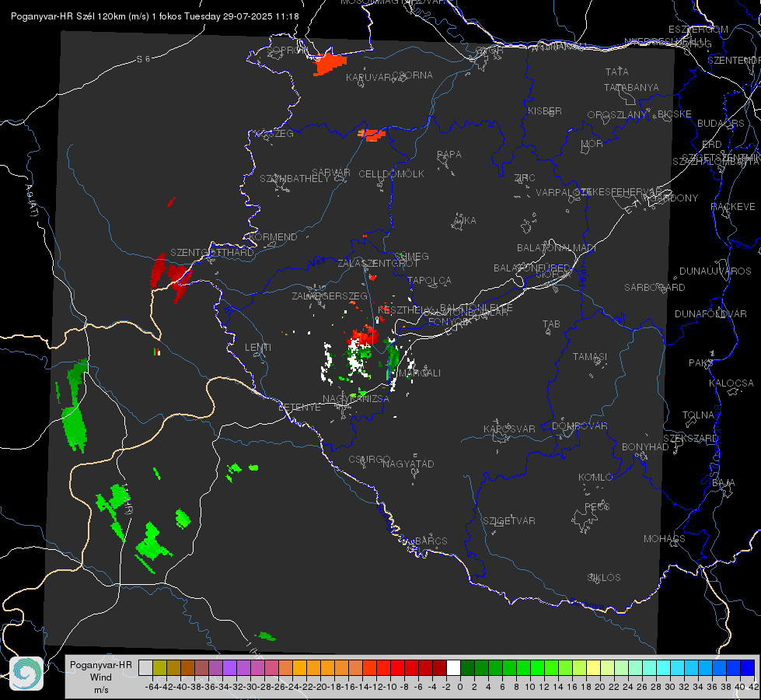
Task: Click the 'DOMBOVAR' label
Action: click(x=579, y=426)
